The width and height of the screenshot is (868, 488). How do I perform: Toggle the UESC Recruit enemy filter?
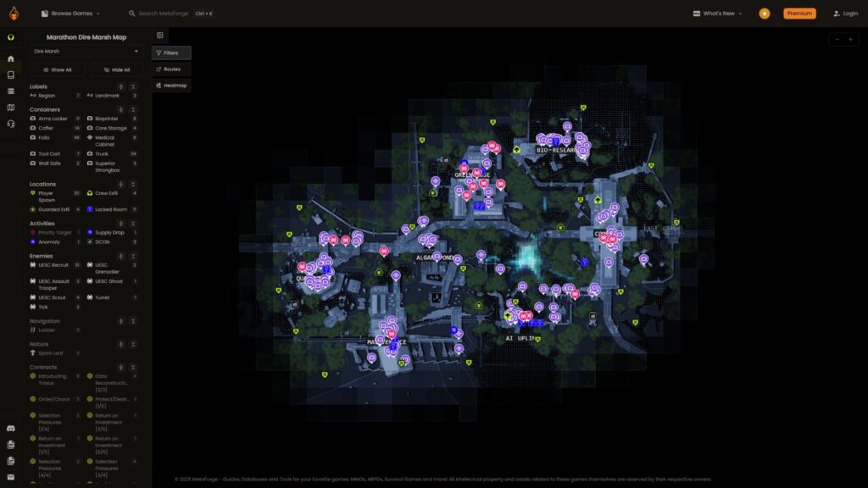55,265
